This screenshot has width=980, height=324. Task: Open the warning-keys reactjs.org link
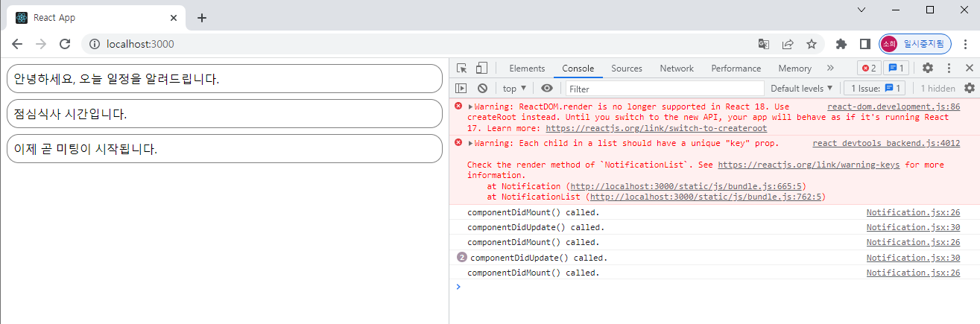[x=809, y=165]
